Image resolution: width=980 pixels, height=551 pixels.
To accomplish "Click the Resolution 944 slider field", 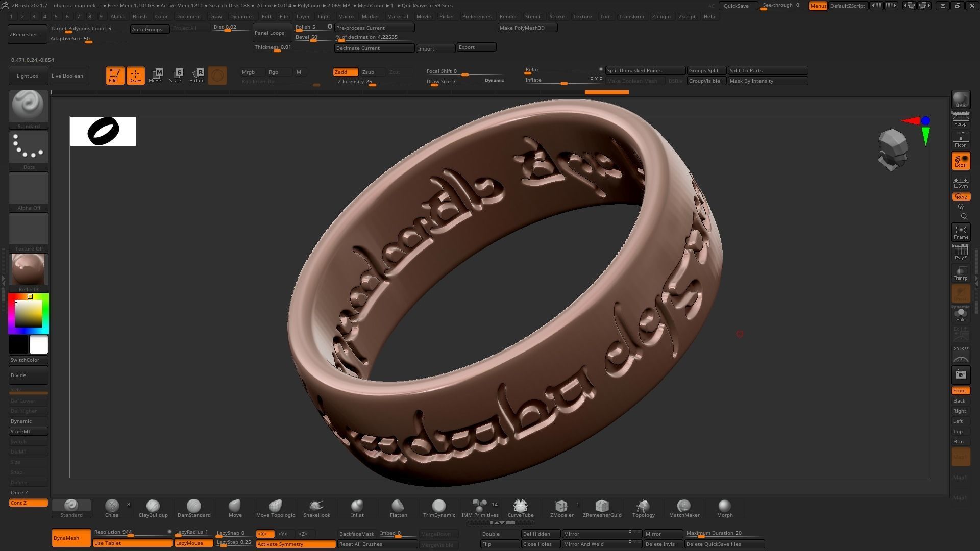I will pos(132,533).
